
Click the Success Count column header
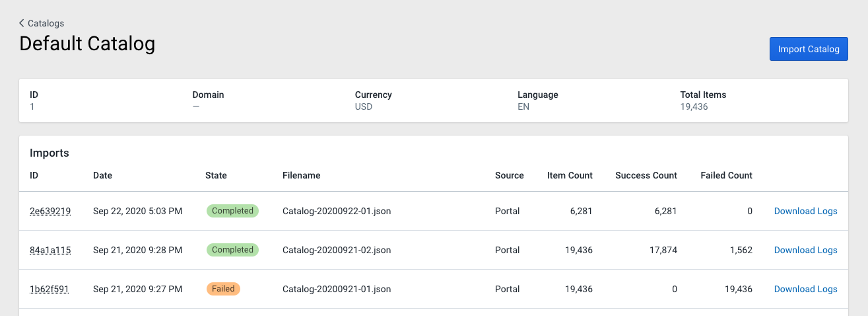point(646,176)
